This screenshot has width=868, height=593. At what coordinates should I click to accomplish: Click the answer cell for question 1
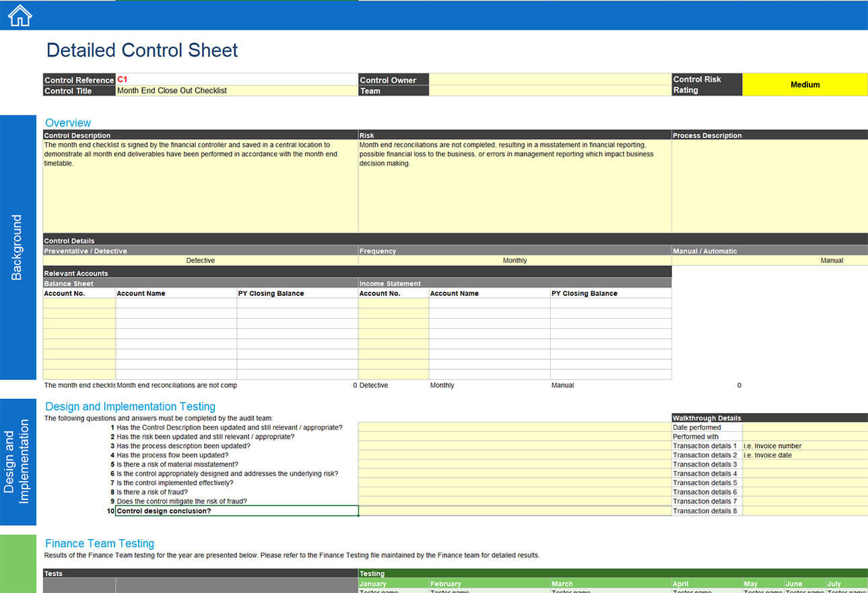coord(514,427)
